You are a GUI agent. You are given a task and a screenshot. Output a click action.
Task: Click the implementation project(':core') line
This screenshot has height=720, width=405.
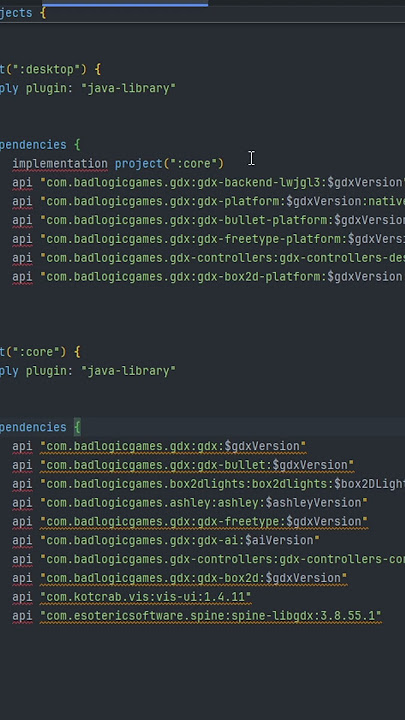118,163
